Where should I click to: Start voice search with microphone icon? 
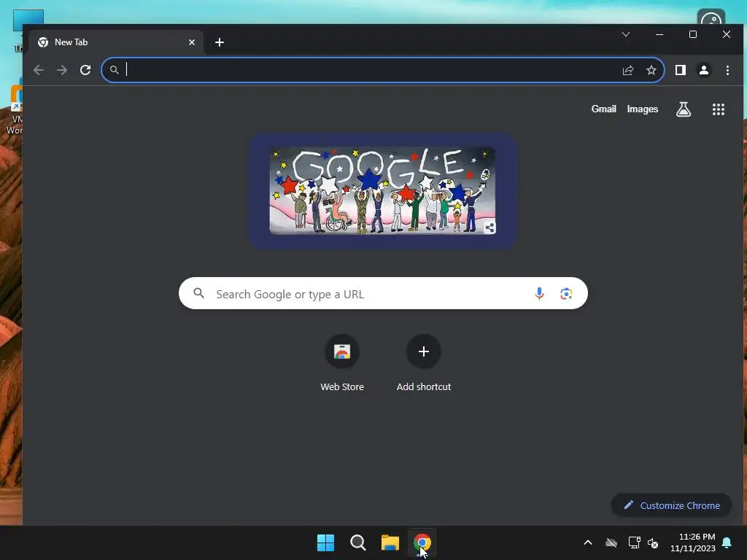539,293
